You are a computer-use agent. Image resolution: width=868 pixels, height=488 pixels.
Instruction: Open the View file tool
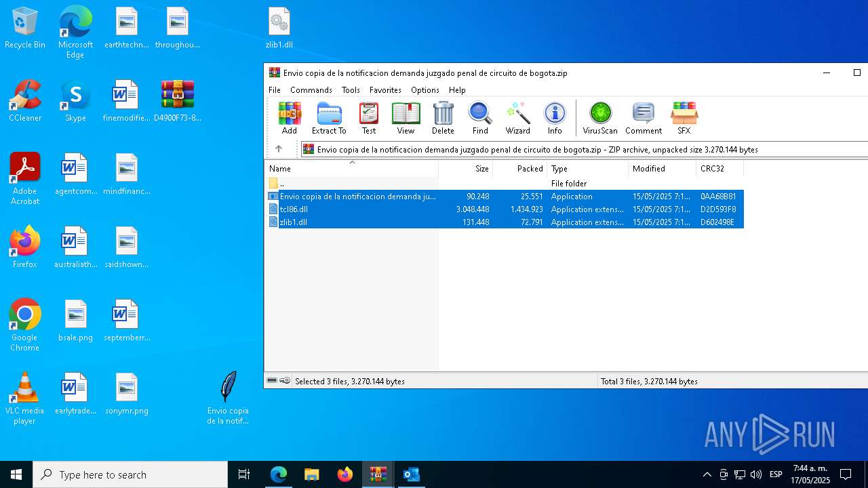[406, 119]
